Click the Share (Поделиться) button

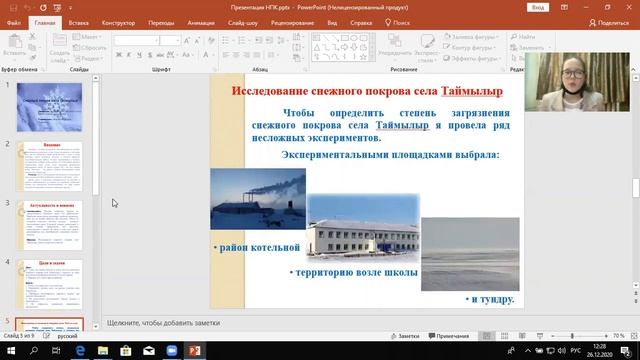click(609, 23)
